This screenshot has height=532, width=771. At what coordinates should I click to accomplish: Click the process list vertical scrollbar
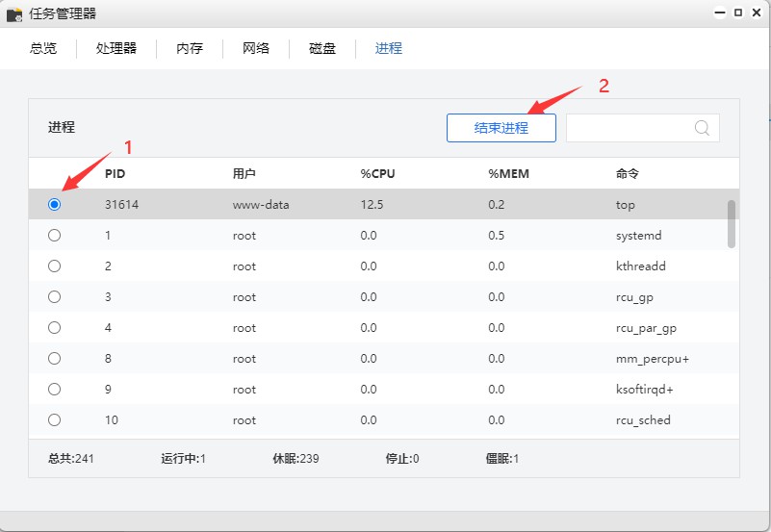(732, 223)
